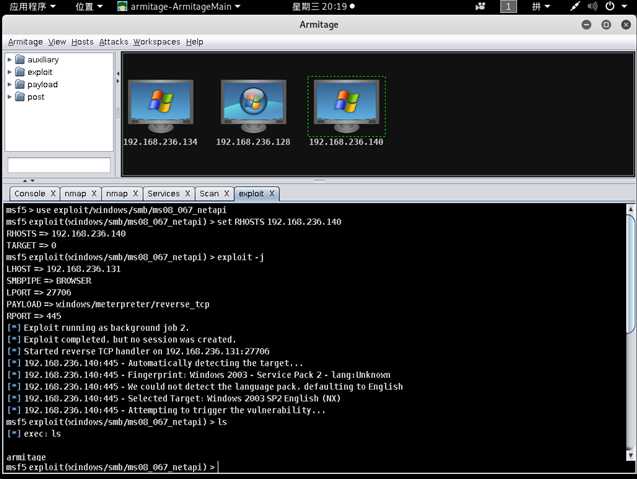This screenshot has width=637, height=479.
Task: Click the 'Selected Target' console line
Action: (174, 399)
